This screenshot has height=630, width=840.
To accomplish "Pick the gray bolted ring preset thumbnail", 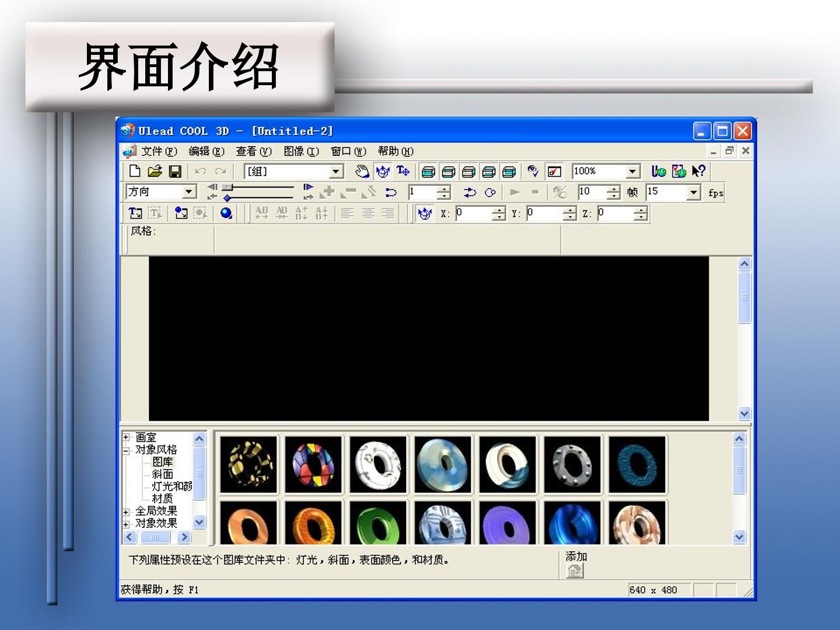I will 572,464.
